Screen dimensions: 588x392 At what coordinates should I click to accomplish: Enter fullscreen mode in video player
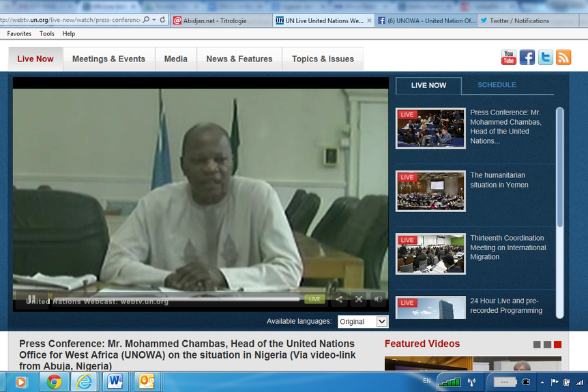358,299
